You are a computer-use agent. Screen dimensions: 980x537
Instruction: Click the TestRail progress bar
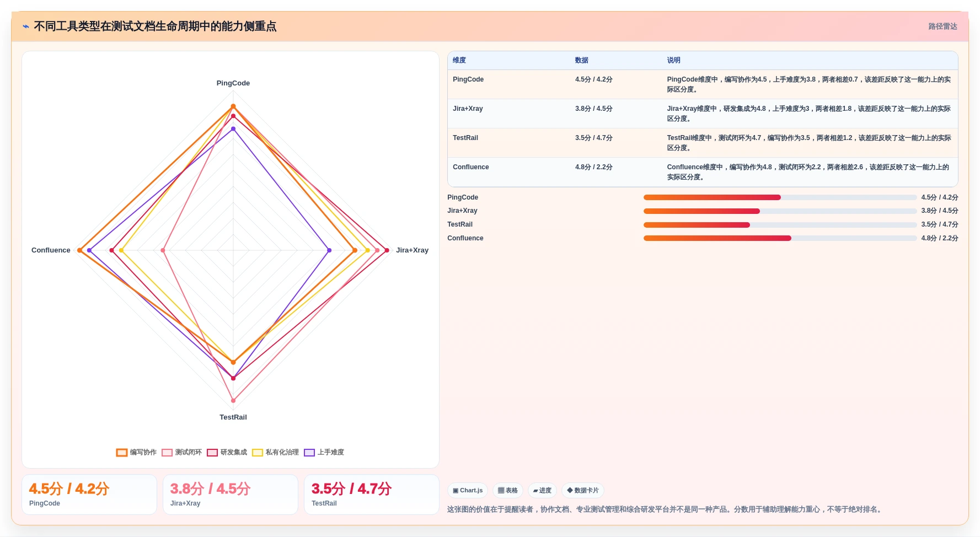pyautogui.click(x=780, y=225)
